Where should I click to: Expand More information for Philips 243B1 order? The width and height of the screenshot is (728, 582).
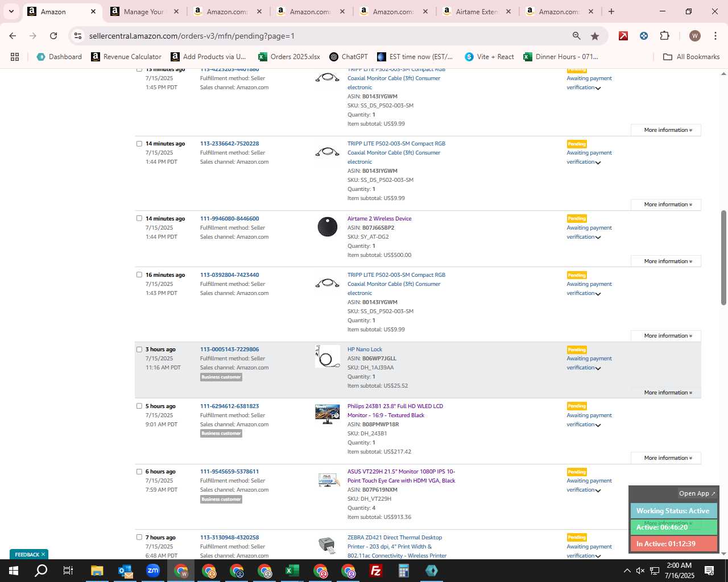(x=666, y=458)
